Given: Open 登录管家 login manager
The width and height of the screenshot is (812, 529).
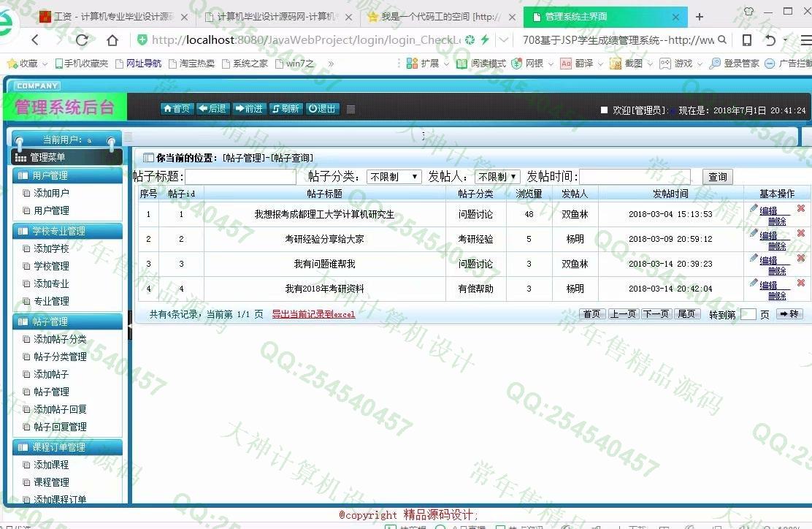Looking at the screenshot, I should (x=734, y=64).
